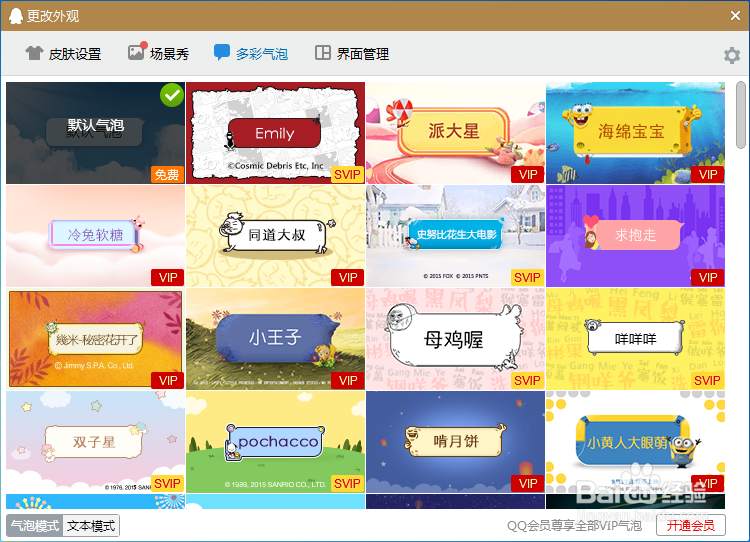
Task: Click the SVIP badge on 史努比花生大电影
Action: (x=528, y=277)
